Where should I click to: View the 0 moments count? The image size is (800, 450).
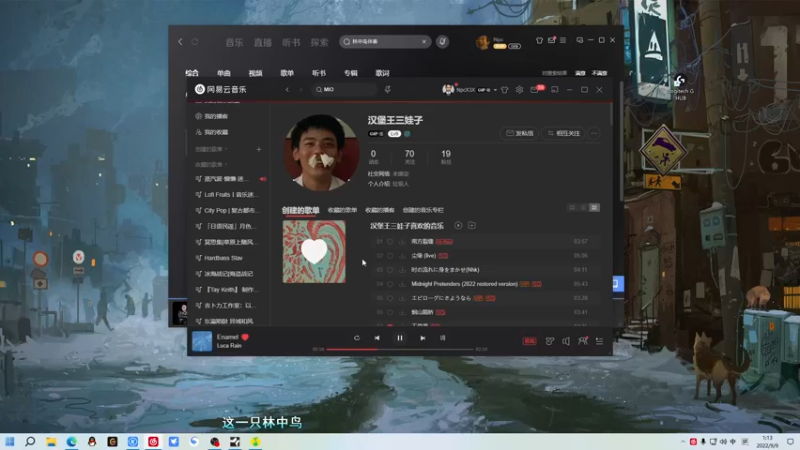tap(373, 157)
